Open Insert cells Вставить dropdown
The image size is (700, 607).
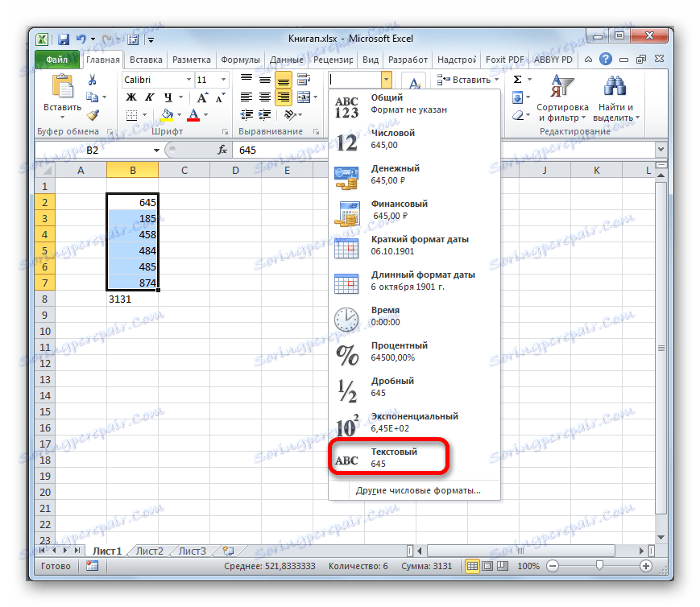pos(496,80)
